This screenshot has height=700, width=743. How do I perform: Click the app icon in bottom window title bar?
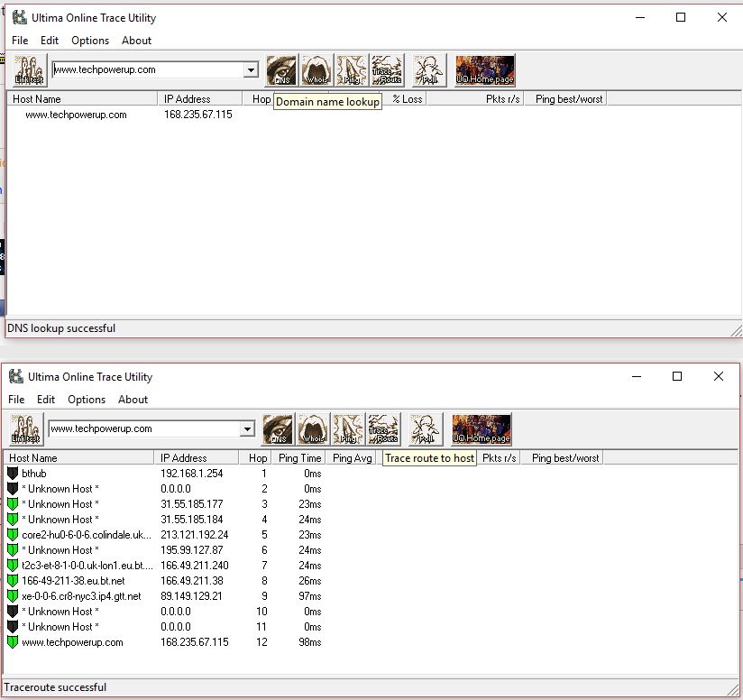(16, 377)
